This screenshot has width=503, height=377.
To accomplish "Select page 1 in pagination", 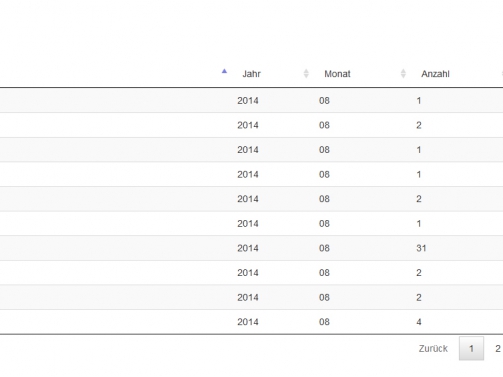I will pos(471,349).
